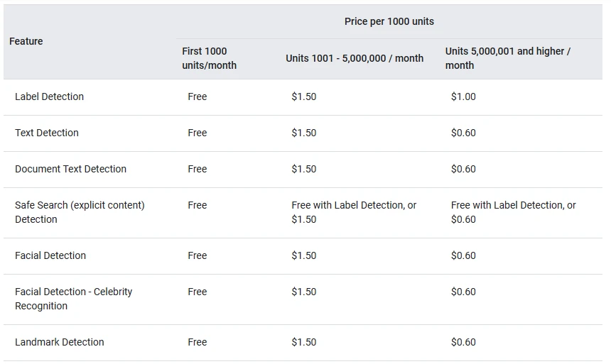Click Units 5,000,001 and higher header
The image size is (611, 364).
pos(507,58)
